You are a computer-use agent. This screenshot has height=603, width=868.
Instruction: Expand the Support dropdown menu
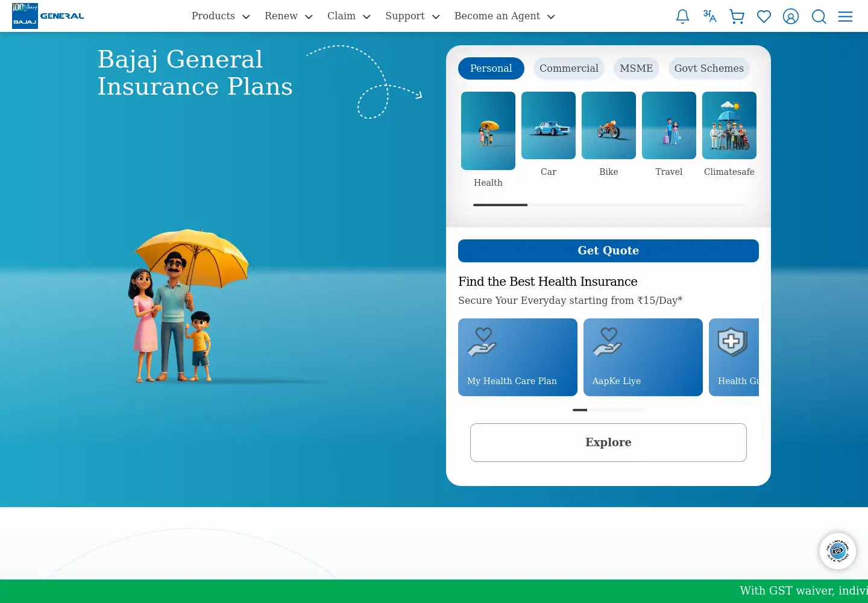413,16
